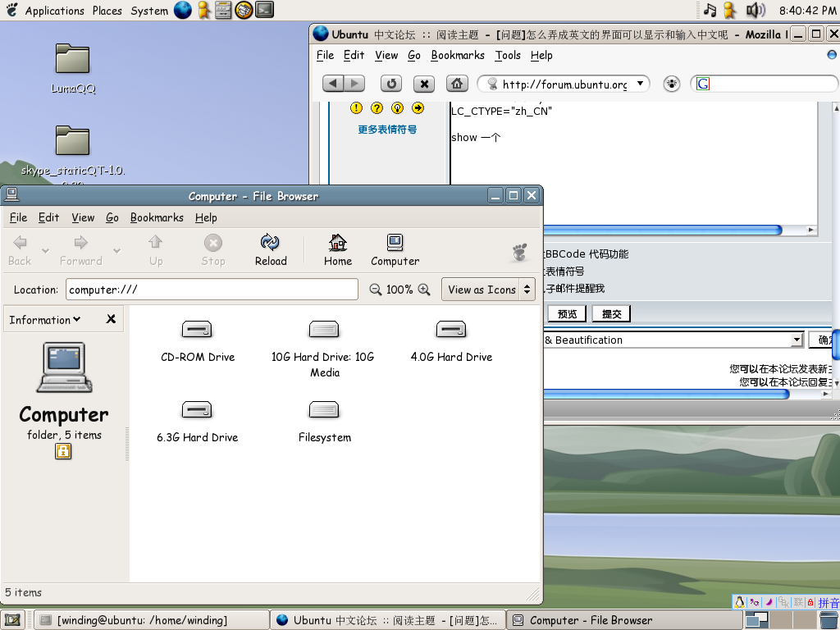840x630 pixels.
Task: Switch to Ubuntu 中文论坛 taskbar button
Action: [388, 620]
